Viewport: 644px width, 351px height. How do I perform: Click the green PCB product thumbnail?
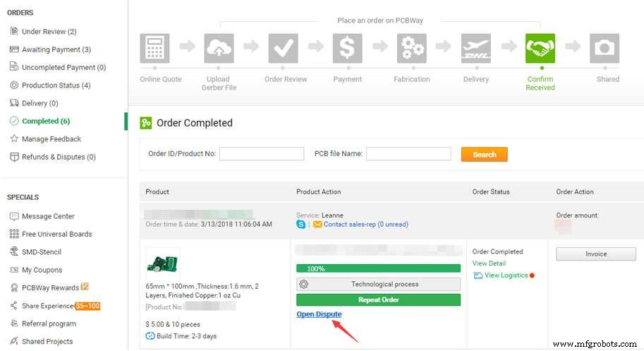pos(162,263)
